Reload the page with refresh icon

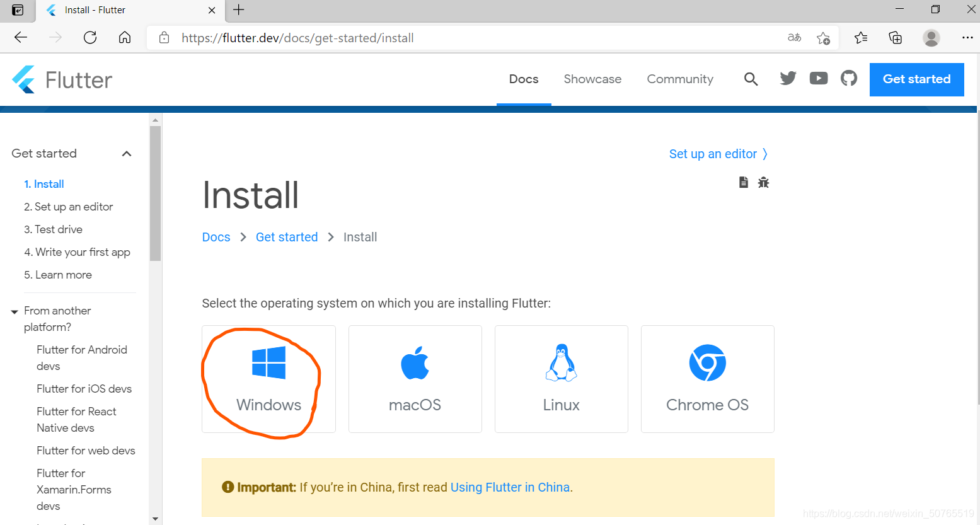click(x=90, y=38)
